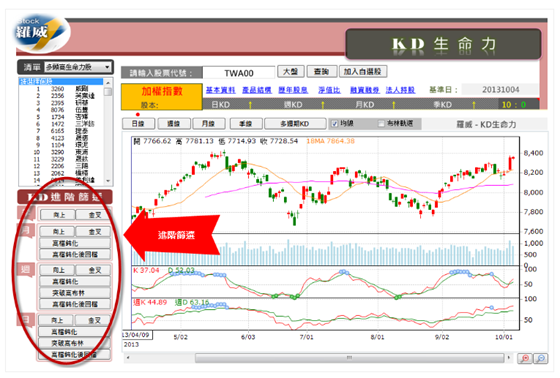The height and width of the screenshot is (378, 560).
Task: Click the stock list scroll-up arrow
Action: click(x=108, y=83)
